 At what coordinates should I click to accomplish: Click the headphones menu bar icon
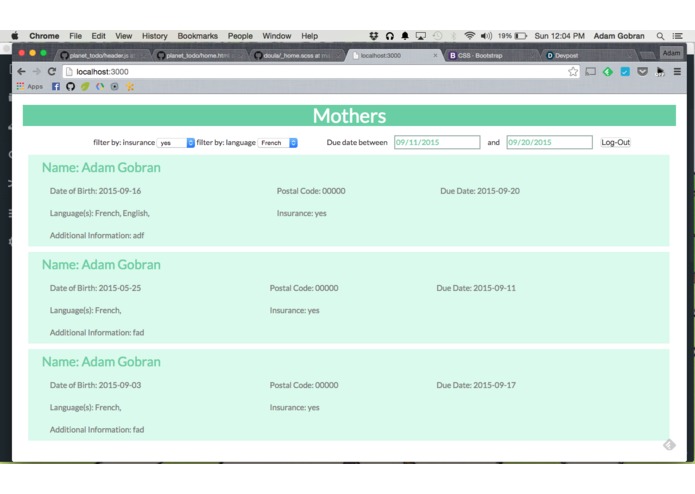click(x=390, y=36)
